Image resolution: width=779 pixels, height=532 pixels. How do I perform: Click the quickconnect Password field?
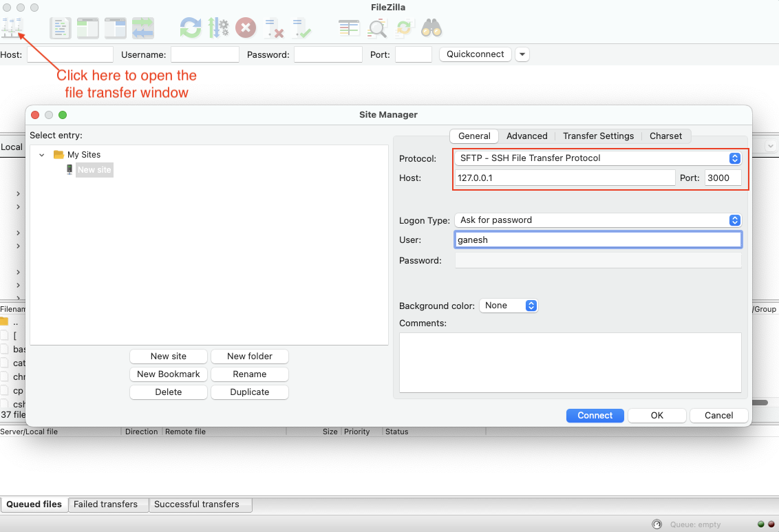[328, 54]
